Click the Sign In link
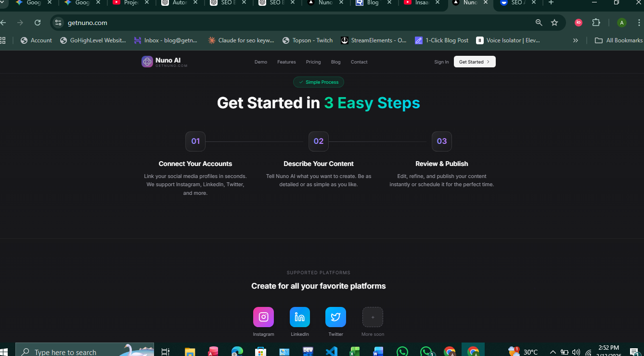 click(x=441, y=62)
